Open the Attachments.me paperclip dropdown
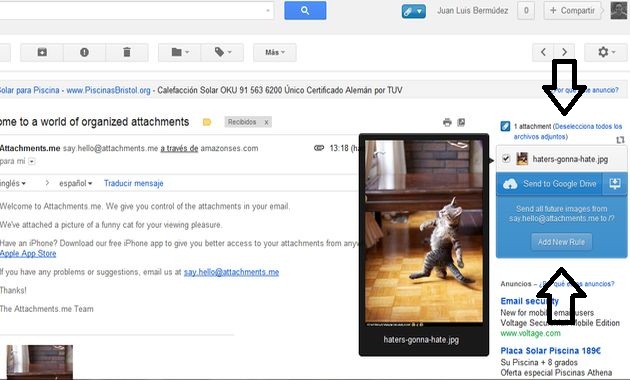 [414, 11]
